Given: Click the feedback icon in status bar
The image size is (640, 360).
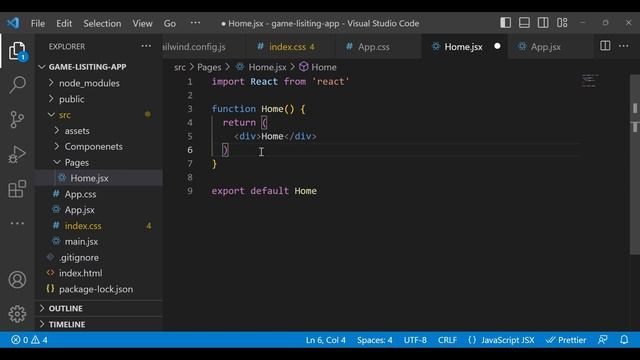Looking at the screenshot, I should click(x=603, y=340).
